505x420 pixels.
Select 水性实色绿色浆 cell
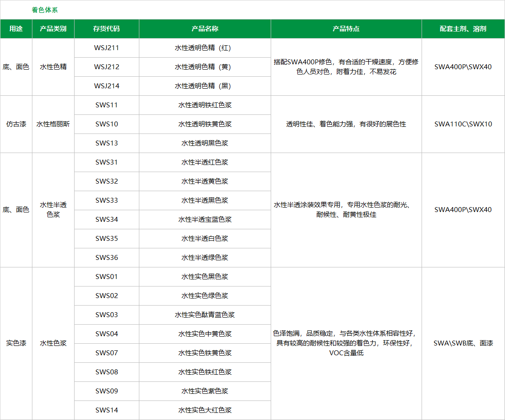point(205,296)
